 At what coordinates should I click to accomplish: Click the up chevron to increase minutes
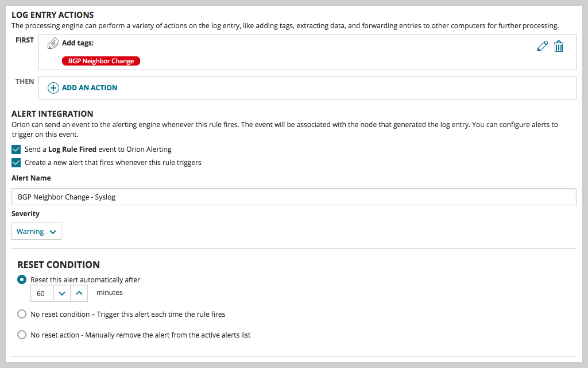point(79,293)
